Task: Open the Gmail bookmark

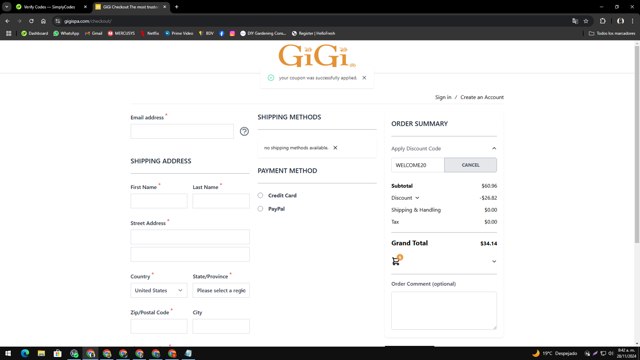Action: coord(93,33)
